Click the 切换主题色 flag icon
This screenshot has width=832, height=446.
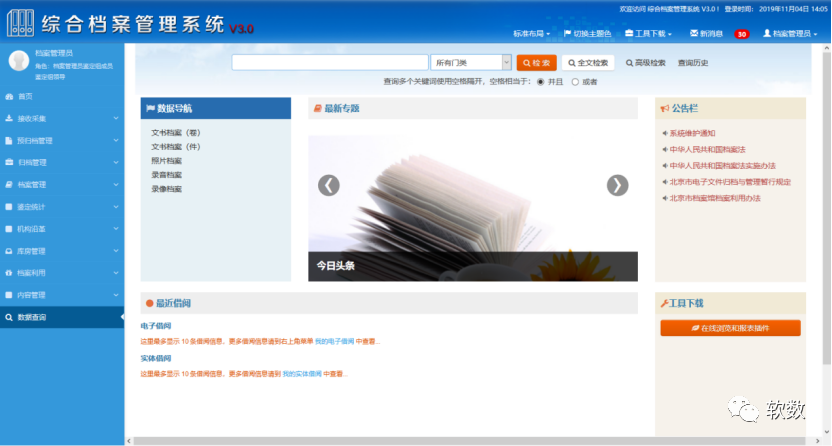[568, 33]
